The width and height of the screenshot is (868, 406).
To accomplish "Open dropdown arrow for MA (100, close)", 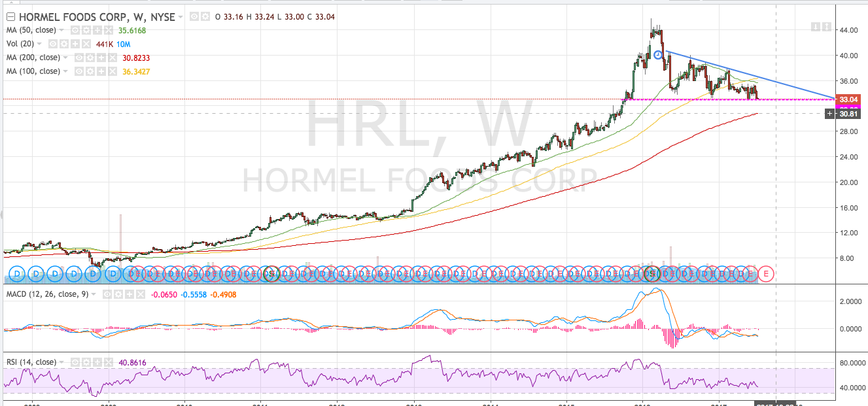I will [67, 71].
